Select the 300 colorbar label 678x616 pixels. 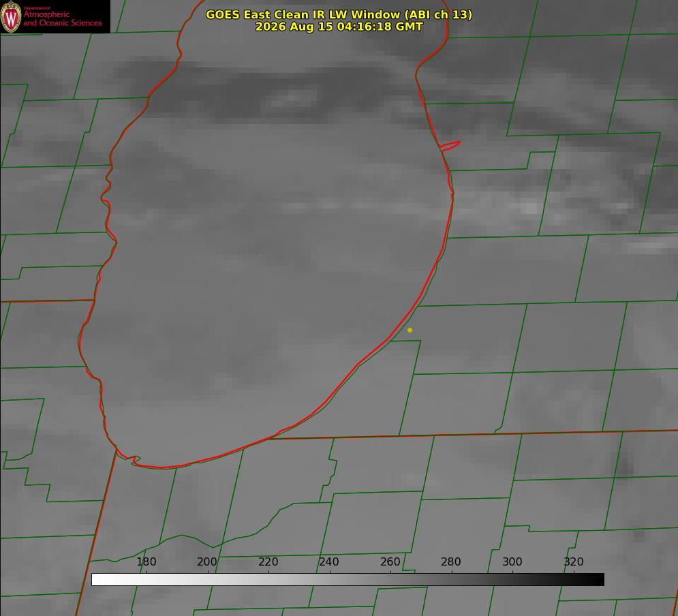pyautogui.click(x=512, y=561)
